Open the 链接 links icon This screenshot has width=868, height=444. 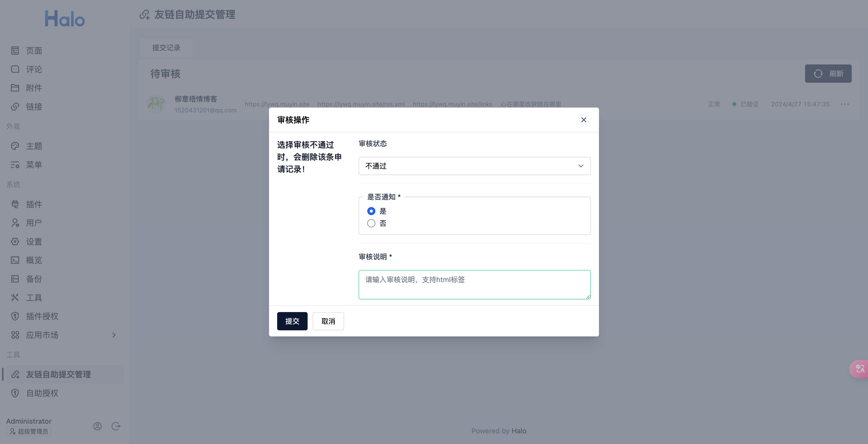[x=15, y=107]
